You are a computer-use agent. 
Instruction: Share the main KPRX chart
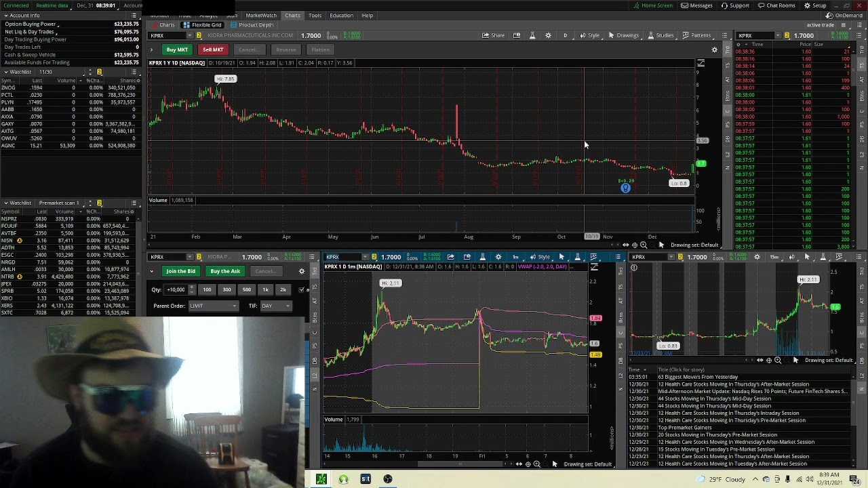tap(494, 35)
